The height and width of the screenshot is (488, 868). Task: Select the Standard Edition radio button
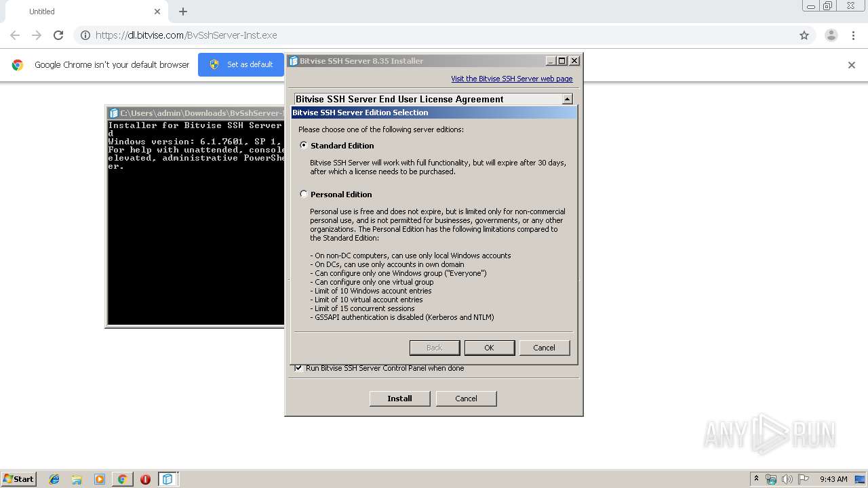(x=304, y=145)
